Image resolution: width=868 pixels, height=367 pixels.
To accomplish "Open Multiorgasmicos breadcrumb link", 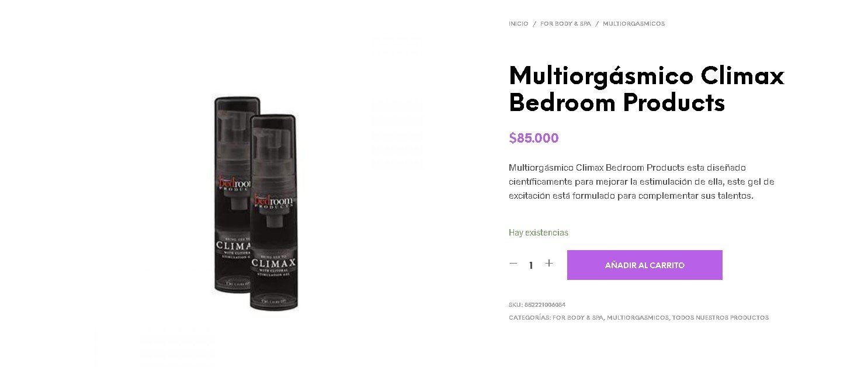I will 634,24.
